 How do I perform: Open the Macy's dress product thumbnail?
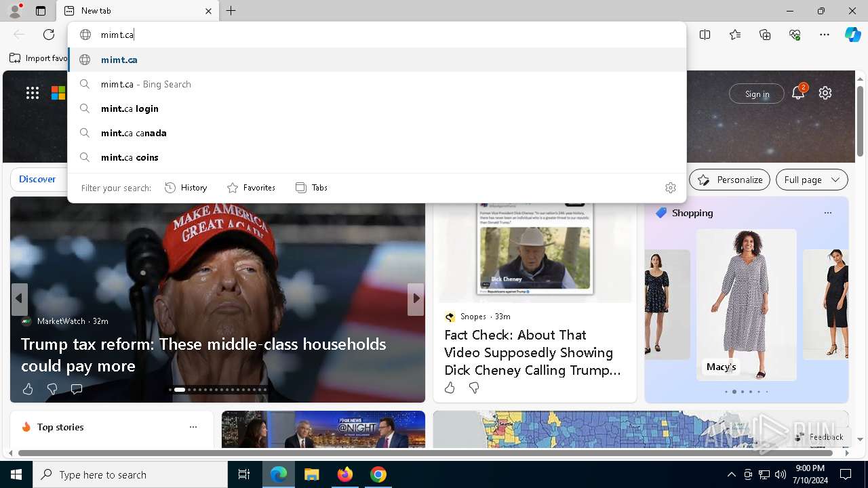(x=746, y=304)
